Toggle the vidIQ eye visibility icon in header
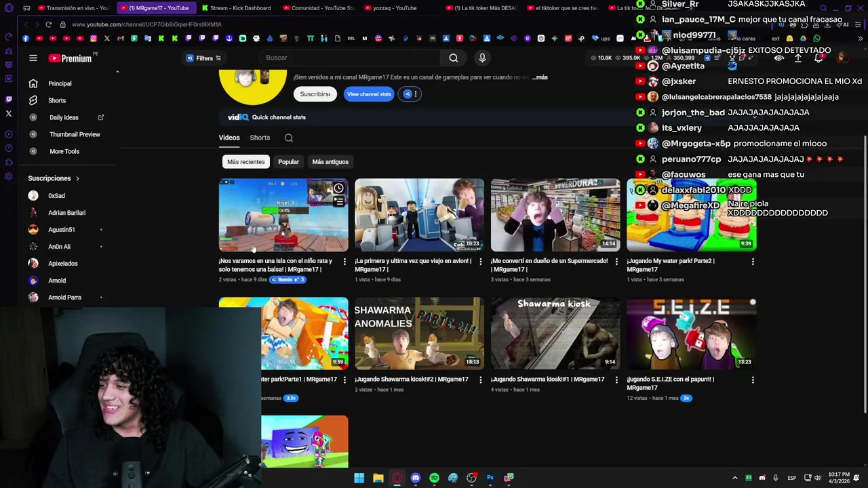Viewport: 868px width, 488px height. pyautogui.click(x=779, y=58)
